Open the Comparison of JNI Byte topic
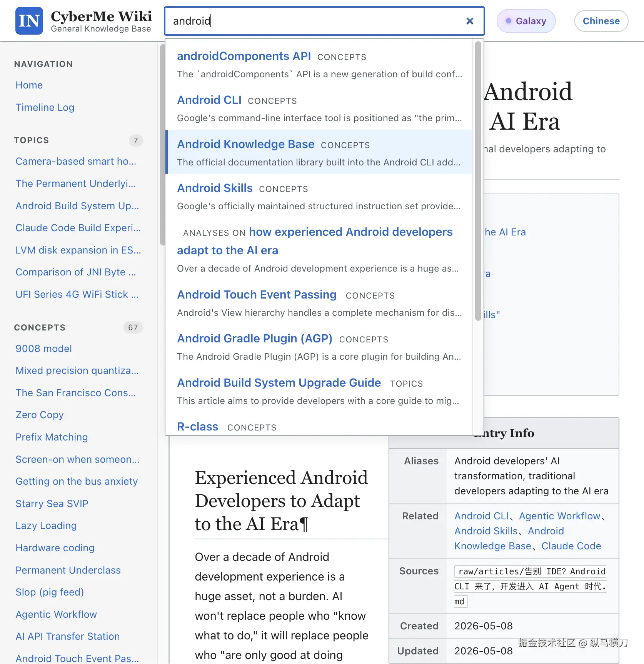The height and width of the screenshot is (664, 644). pyautogui.click(x=76, y=272)
